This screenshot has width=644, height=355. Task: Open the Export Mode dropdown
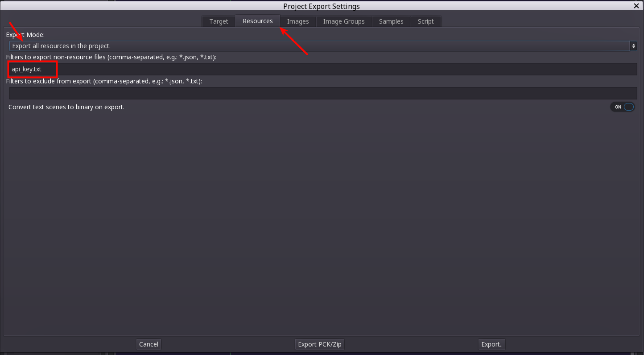coord(323,46)
